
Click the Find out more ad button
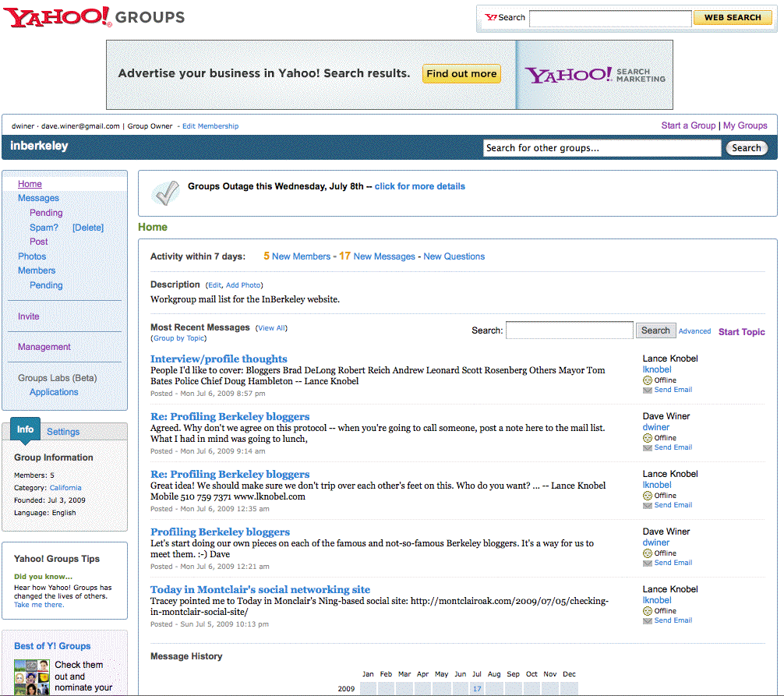tap(461, 74)
